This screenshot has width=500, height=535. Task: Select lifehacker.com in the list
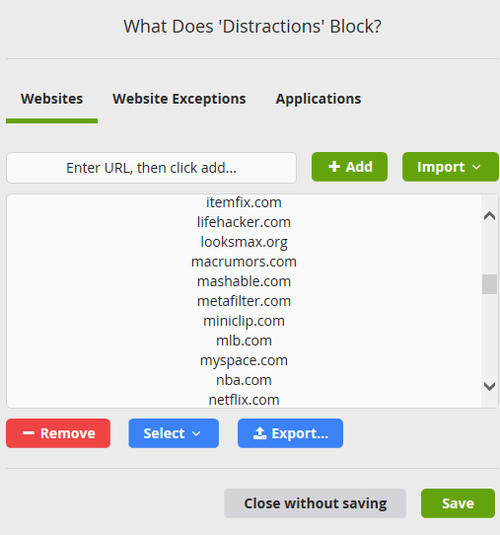244,222
